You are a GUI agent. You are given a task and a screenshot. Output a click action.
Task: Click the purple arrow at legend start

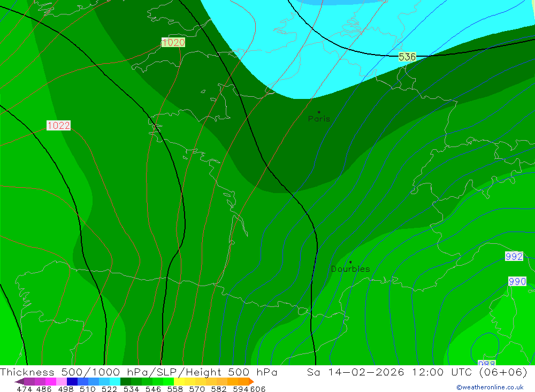pos(19,381)
